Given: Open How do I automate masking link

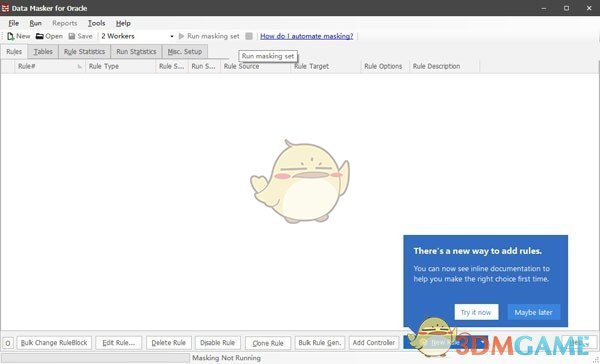Looking at the screenshot, I should 307,36.
